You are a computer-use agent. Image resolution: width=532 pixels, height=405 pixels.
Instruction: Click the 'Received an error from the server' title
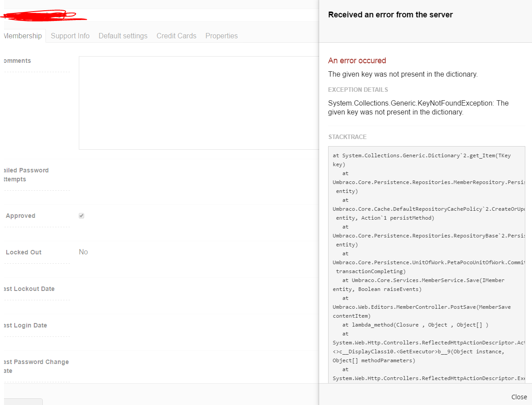coord(390,15)
